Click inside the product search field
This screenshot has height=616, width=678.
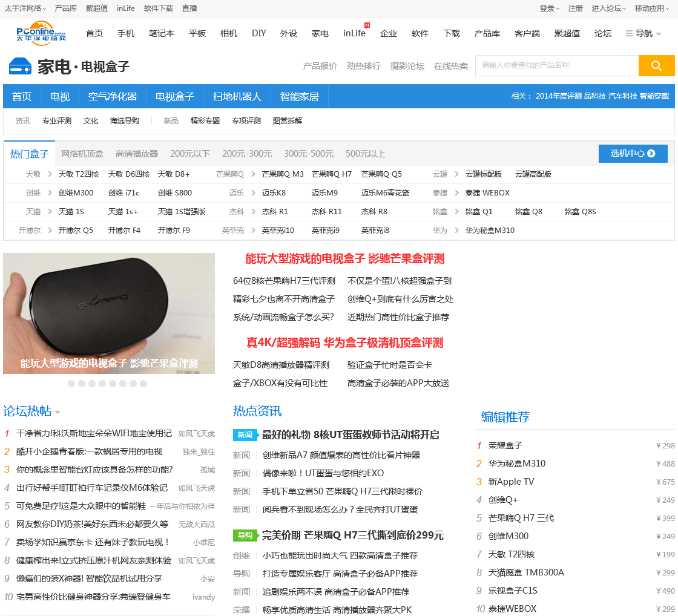tap(557, 66)
